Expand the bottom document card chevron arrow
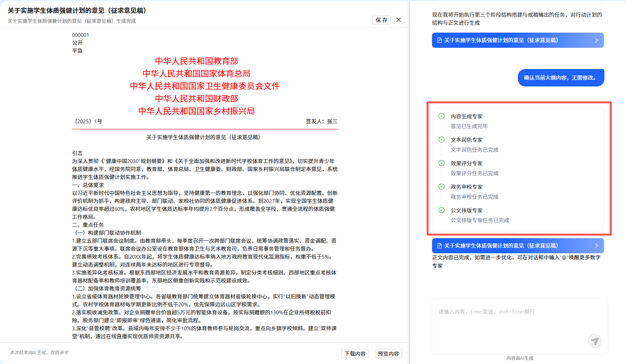The height and width of the screenshot is (364, 626). (596, 246)
